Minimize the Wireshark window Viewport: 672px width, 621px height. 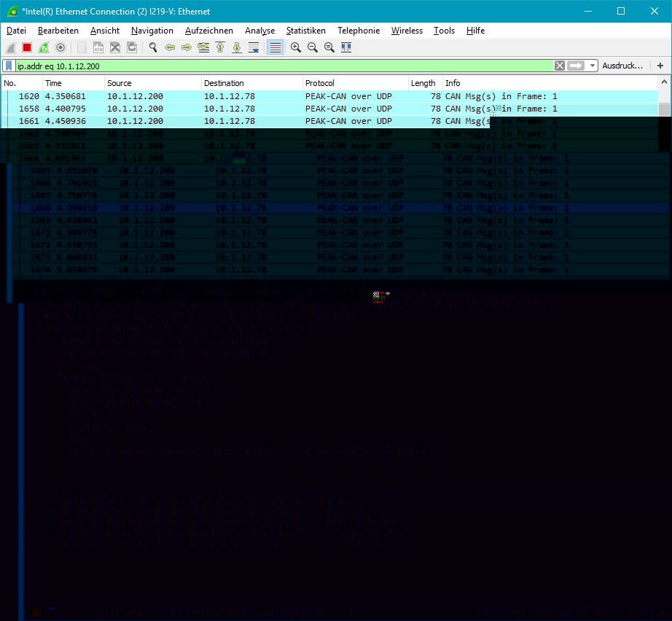point(588,12)
